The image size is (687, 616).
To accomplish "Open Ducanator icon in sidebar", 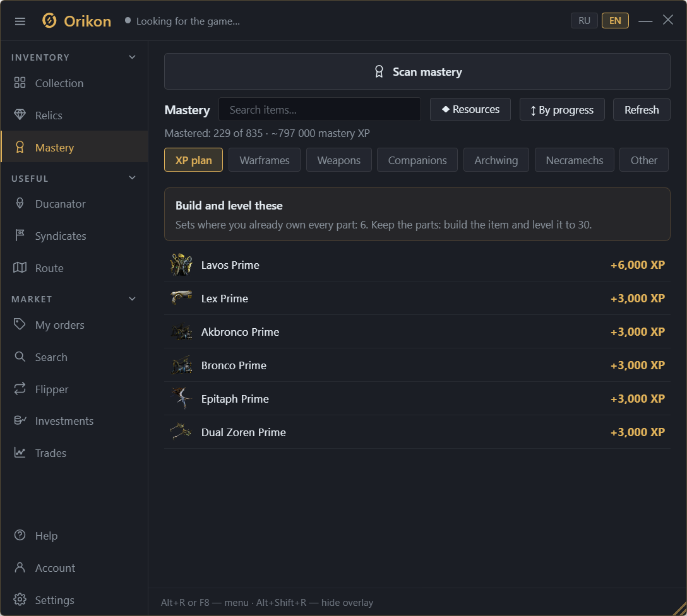I will (20, 203).
